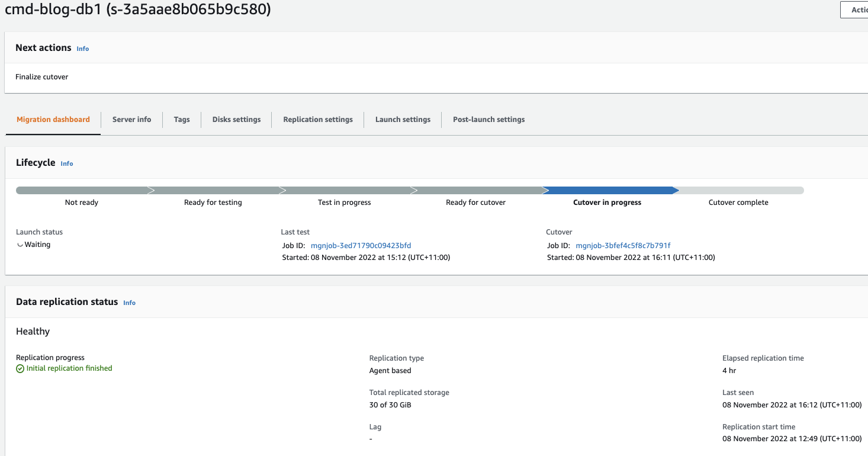Image resolution: width=868 pixels, height=456 pixels.
Task: Click Initial replication finished status text
Action: (x=69, y=368)
